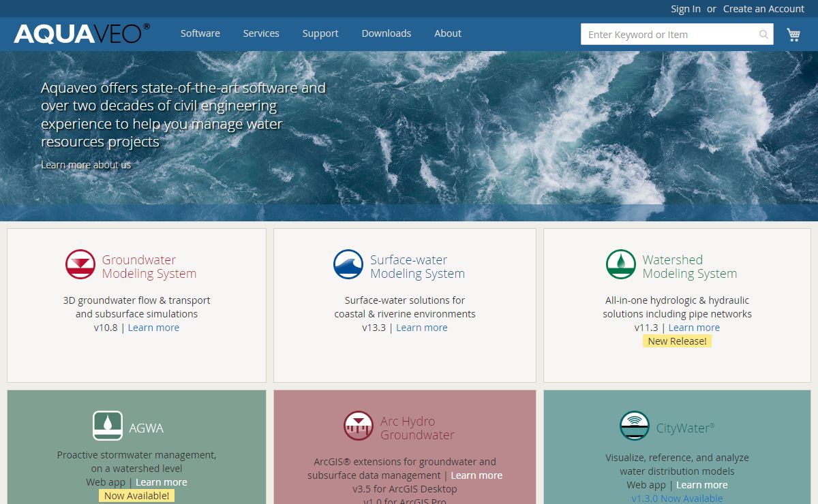Image resolution: width=818 pixels, height=504 pixels.
Task: Click Learn more for WMS v11.3
Action: pyautogui.click(x=694, y=328)
